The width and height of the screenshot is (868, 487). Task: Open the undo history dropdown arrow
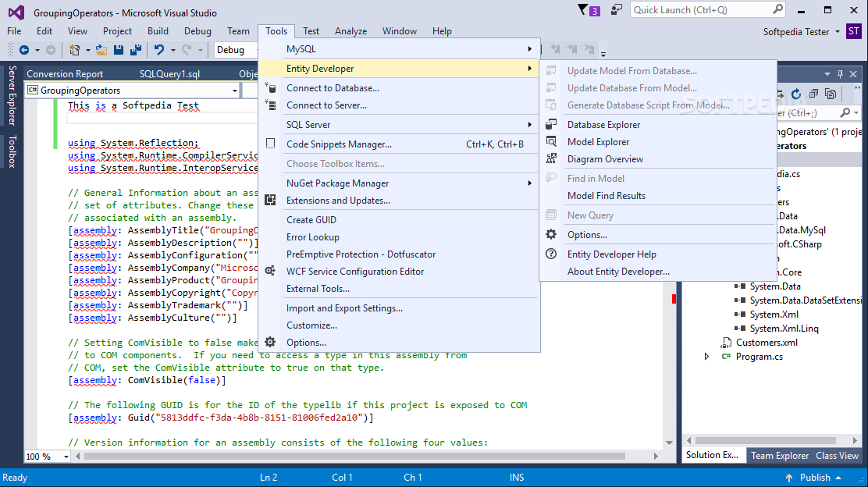(x=173, y=50)
